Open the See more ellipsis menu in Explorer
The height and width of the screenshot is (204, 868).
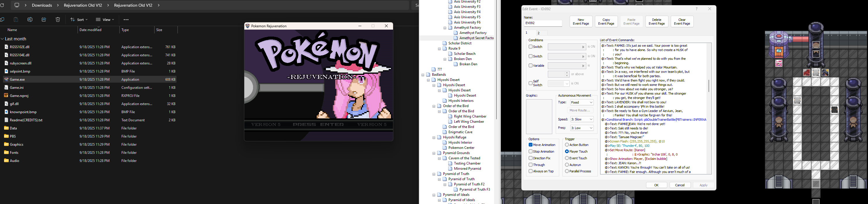click(x=126, y=19)
